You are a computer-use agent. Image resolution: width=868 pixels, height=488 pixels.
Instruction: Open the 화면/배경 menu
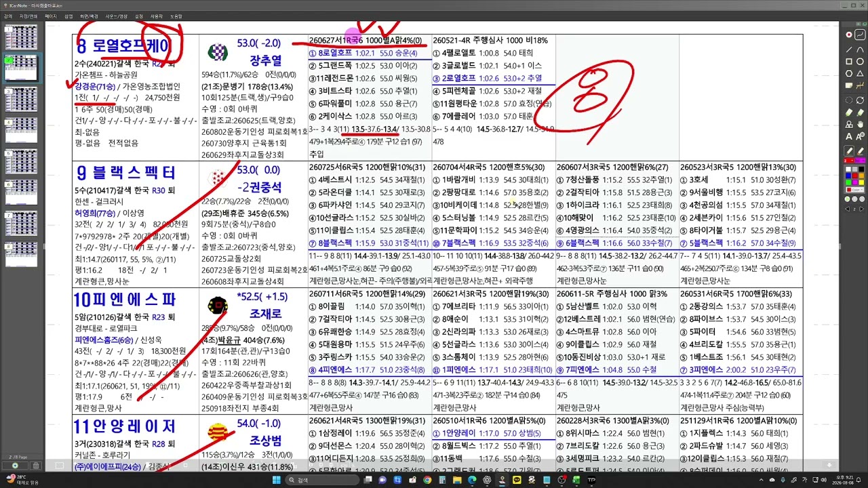pyautogui.click(x=89, y=15)
